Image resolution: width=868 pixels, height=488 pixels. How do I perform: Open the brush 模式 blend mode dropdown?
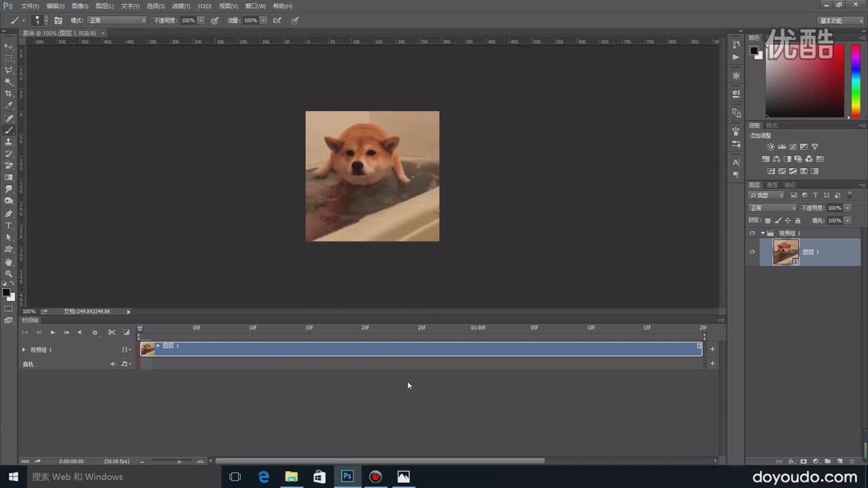116,20
